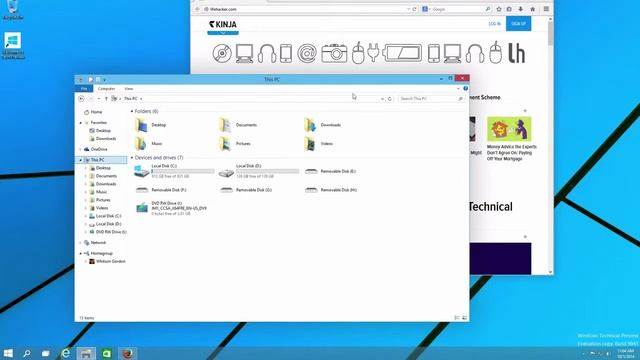640x360 pixels.
Task: Select the Pictures folder in Folders group
Action: pos(235,144)
